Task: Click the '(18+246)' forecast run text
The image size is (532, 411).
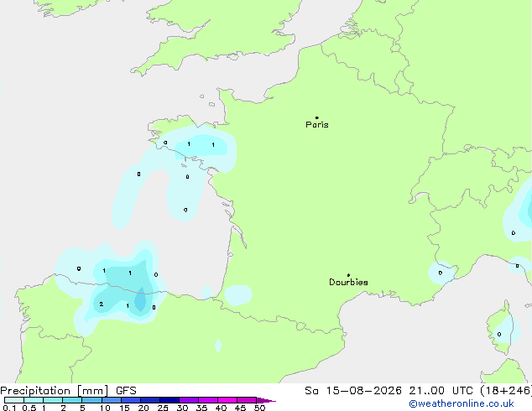Action: pyautogui.click(x=505, y=391)
